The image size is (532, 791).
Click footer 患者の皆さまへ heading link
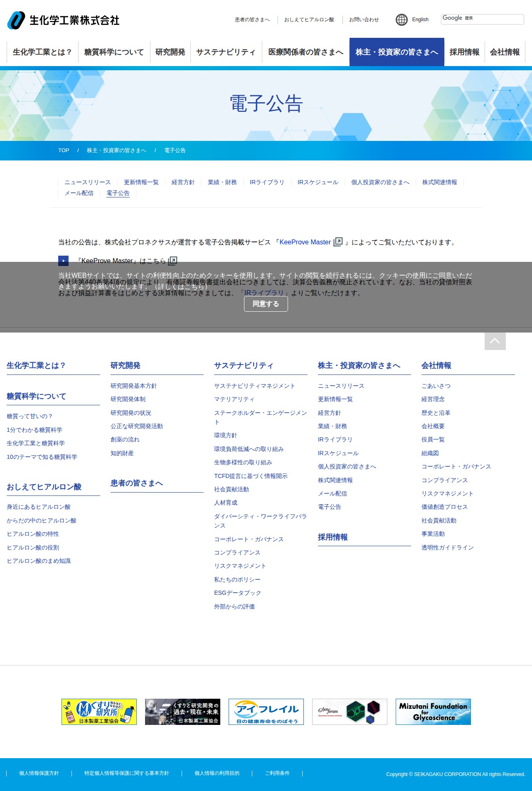pyautogui.click(x=137, y=483)
